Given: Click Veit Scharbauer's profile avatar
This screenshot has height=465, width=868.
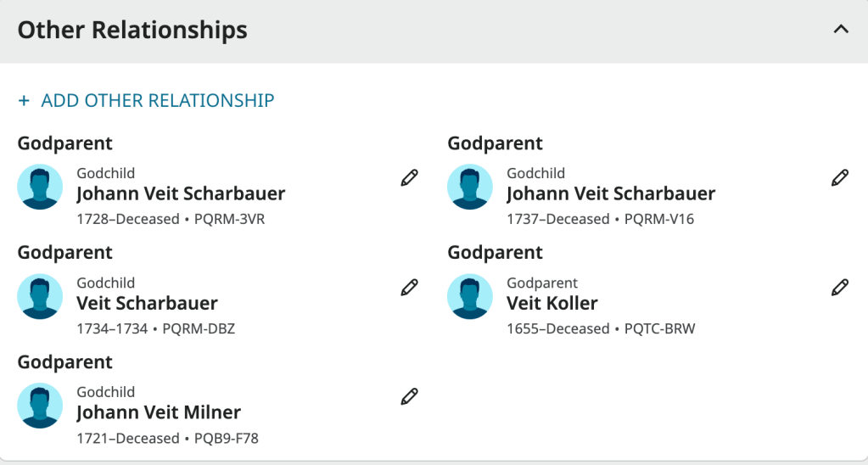Looking at the screenshot, I should (40, 296).
